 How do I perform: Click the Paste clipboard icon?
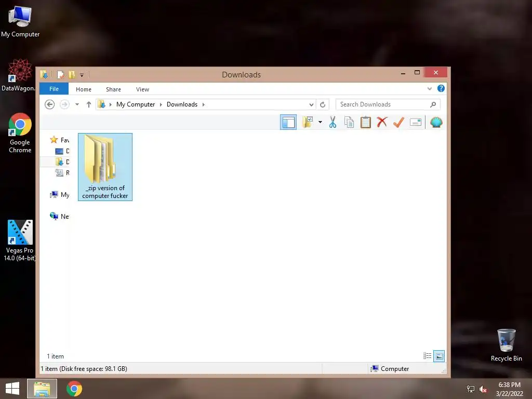[x=365, y=122]
